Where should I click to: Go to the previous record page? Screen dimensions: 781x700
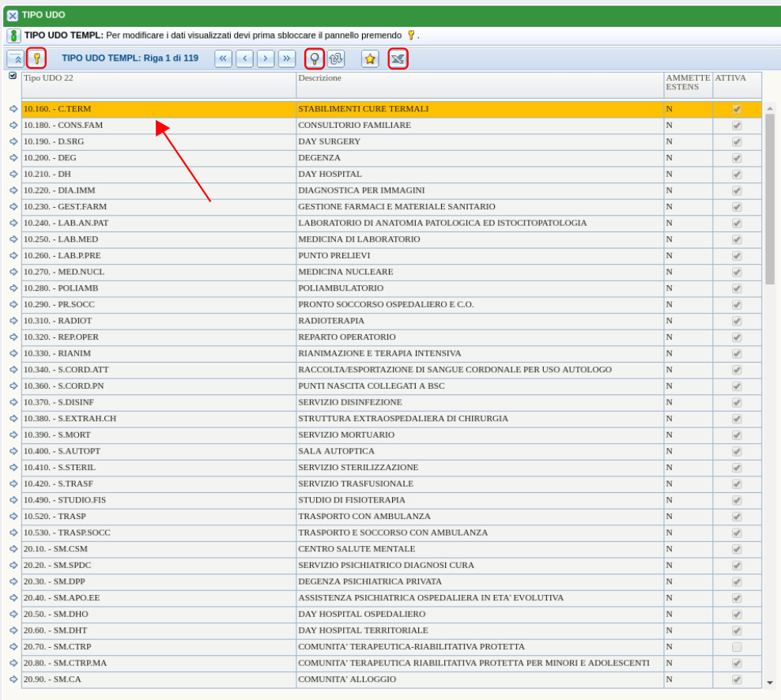pyautogui.click(x=244, y=58)
